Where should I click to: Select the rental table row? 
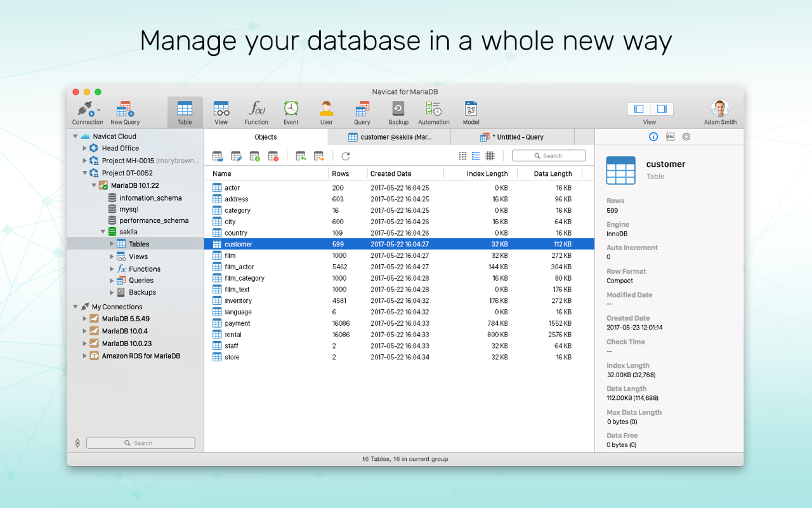click(399, 335)
